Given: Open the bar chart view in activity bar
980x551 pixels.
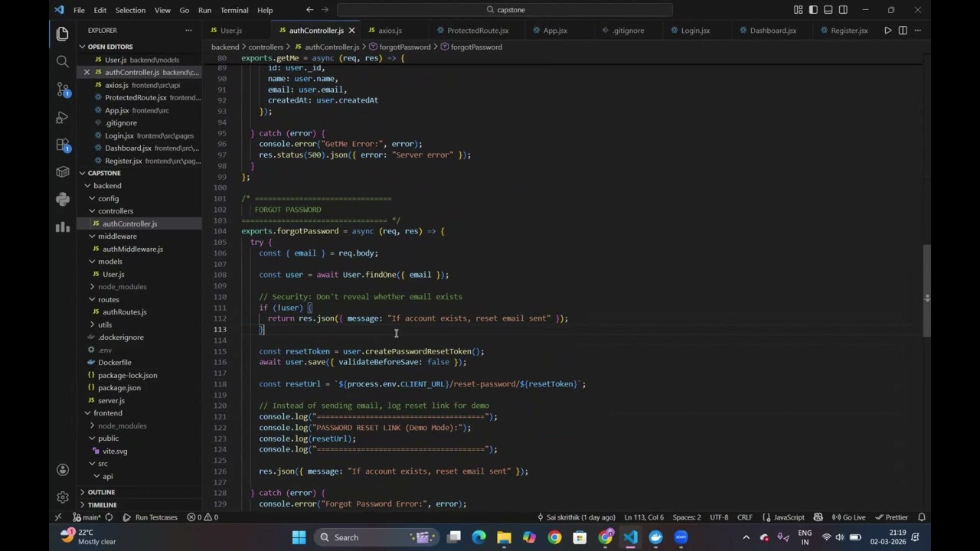Looking at the screenshot, I should [x=63, y=227].
